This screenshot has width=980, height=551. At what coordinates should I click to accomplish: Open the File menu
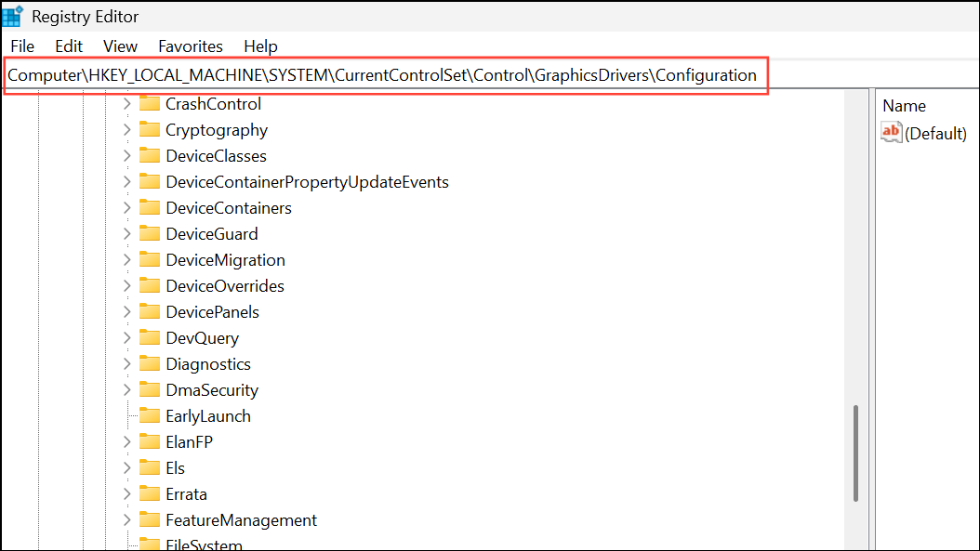point(21,46)
